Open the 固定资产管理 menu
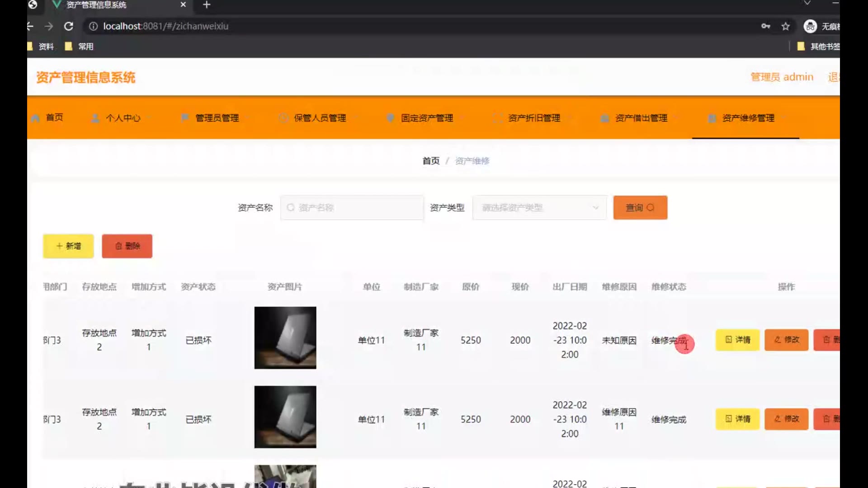868x488 pixels. tap(427, 118)
